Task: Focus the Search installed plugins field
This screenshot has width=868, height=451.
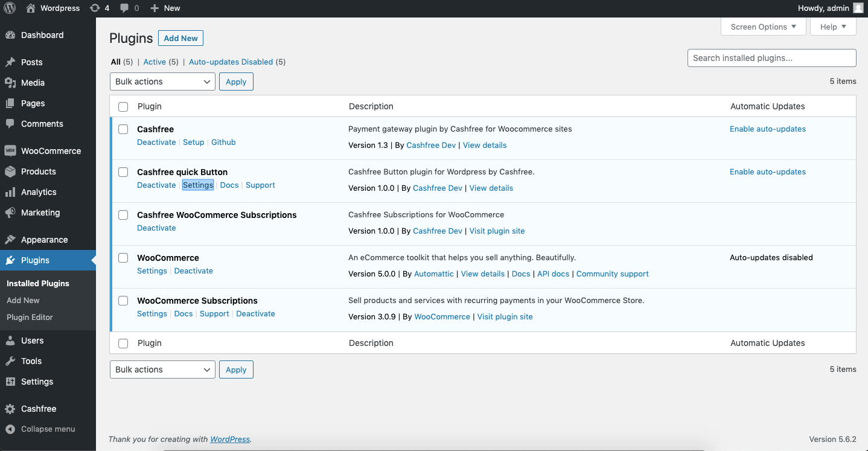Action: [x=772, y=58]
